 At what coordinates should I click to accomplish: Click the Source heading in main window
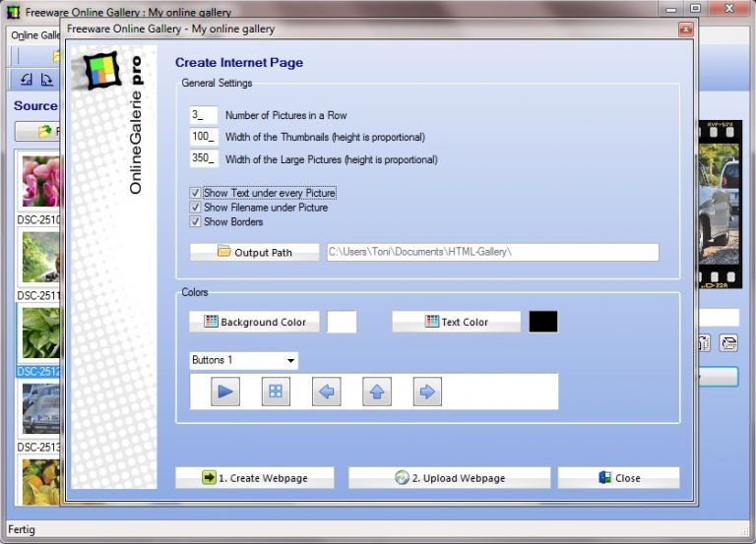[x=35, y=106]
